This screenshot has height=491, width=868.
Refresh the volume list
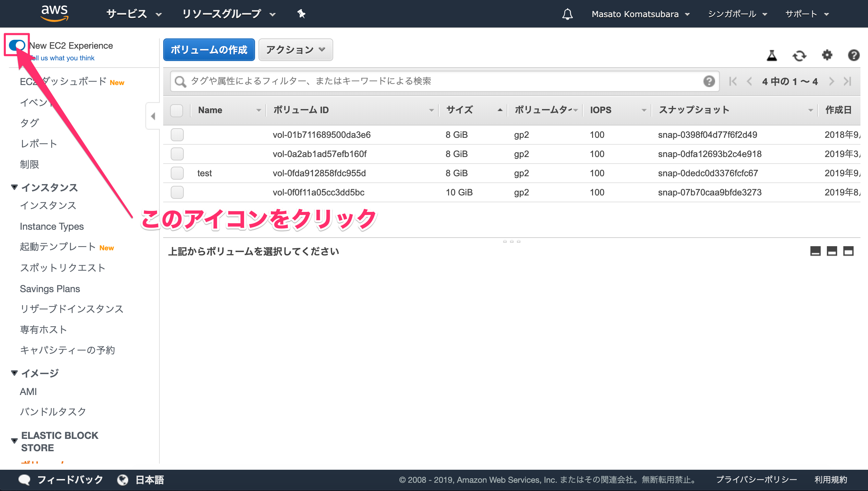800,55
